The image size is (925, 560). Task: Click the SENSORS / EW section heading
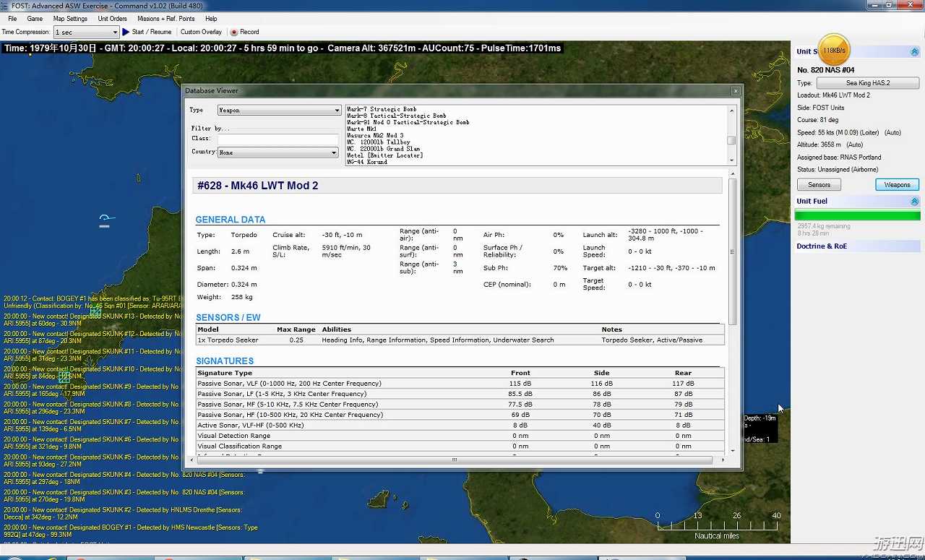click(x=228, y=317)
